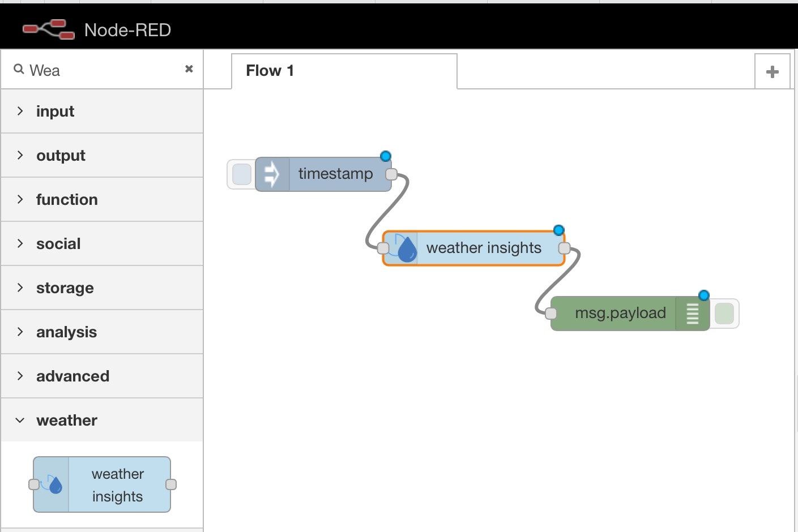Click the Node-RED title text

click(127, 30)
